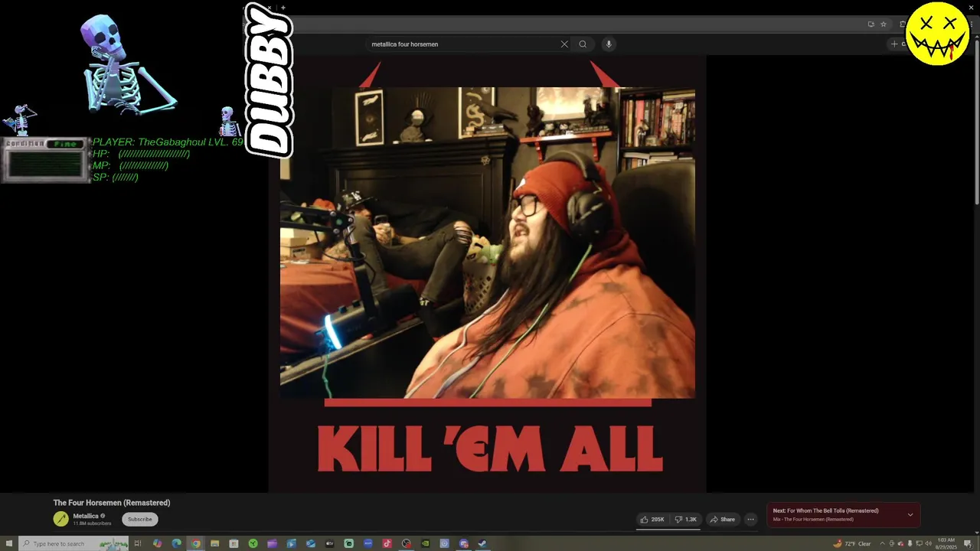Clear the YouTube search text with X
Screen dimensions: 980x551
tap(564, 44)
